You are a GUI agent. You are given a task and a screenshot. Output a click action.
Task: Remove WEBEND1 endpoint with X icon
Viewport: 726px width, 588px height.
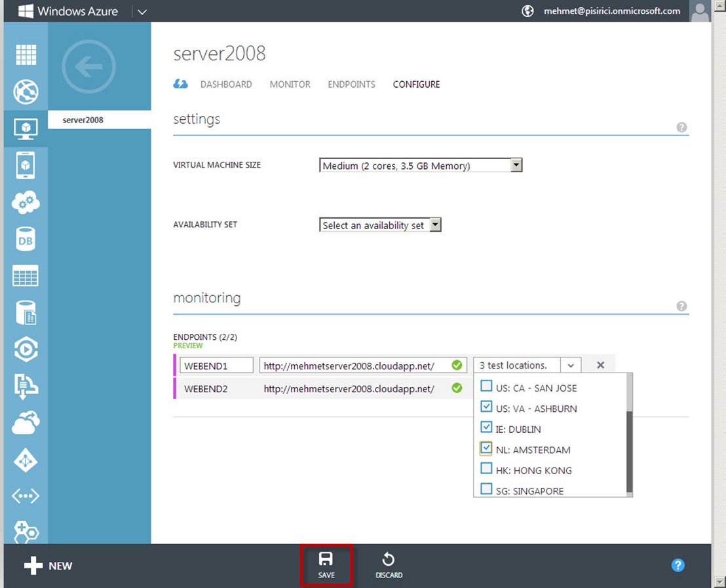point(601,365)
